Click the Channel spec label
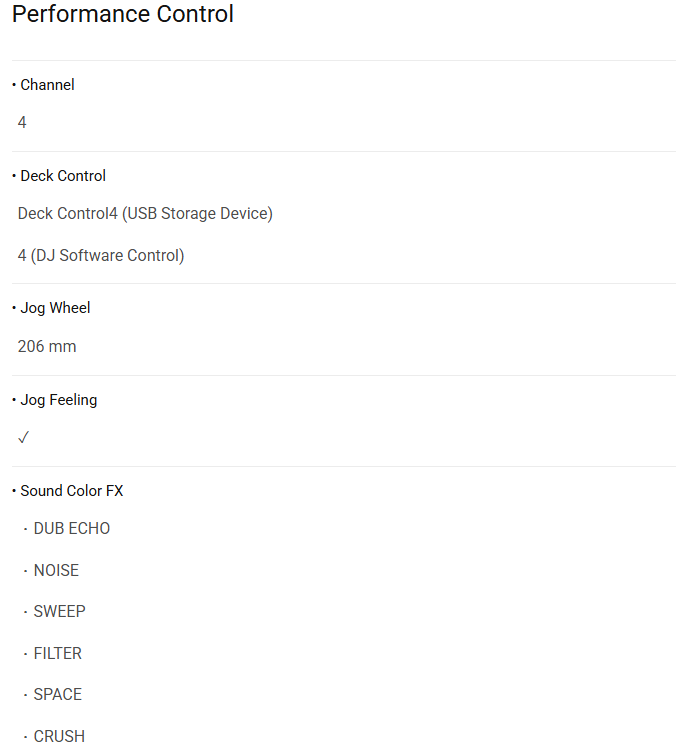The height and width of the screenshot is (749, 676). click(47, 85)
